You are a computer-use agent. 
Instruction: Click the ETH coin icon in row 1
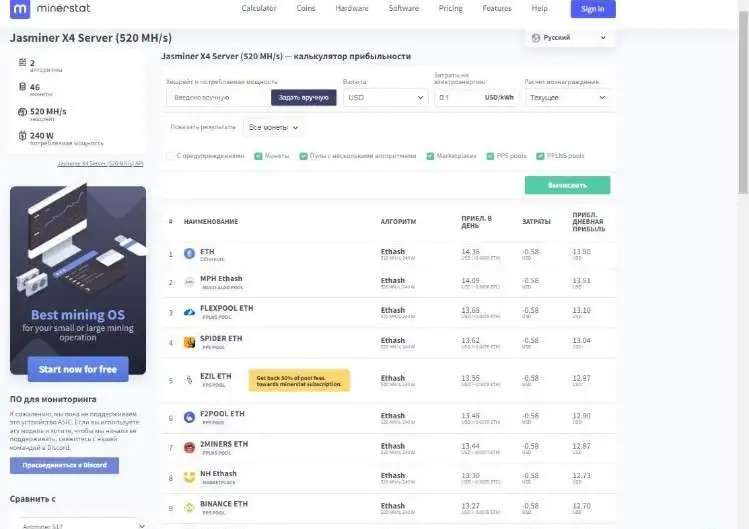click(190, 254)
